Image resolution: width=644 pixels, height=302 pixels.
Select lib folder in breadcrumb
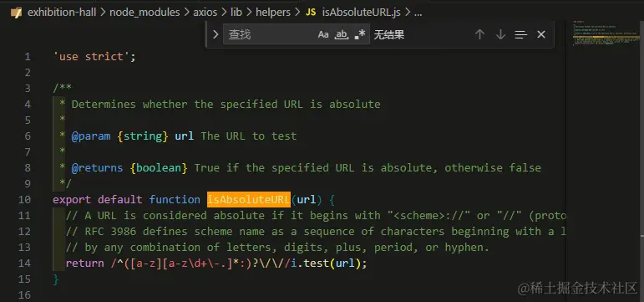pyautogui.click(x=236, y=13)
